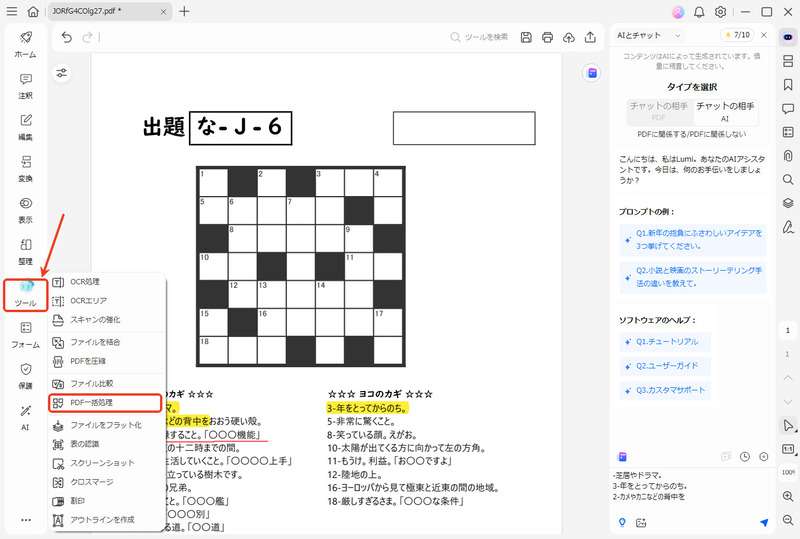Redo the last action
The width and height of the screenshot is (800, 539).
coord(87,37)
